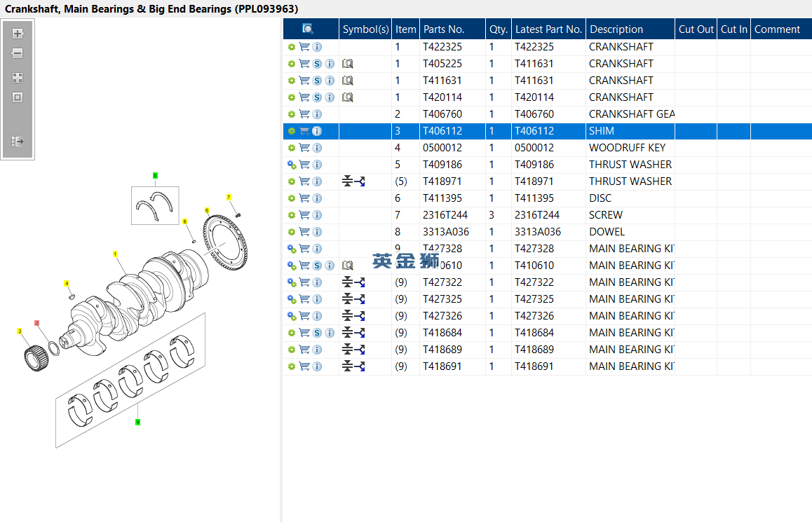This screenshot has height=522, width=812.
Task: Click Cut In column header
Action: click(733, 29)
